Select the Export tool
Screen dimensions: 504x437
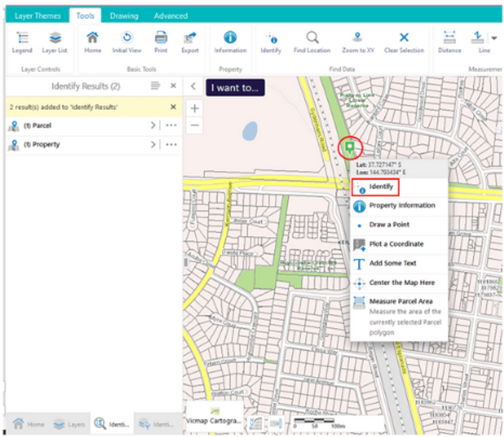190,39
